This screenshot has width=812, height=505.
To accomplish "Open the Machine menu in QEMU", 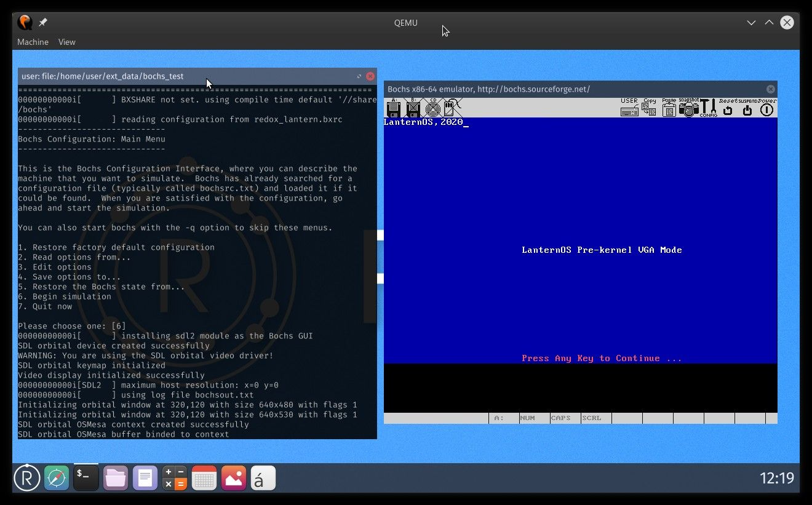I will (33, 42).
